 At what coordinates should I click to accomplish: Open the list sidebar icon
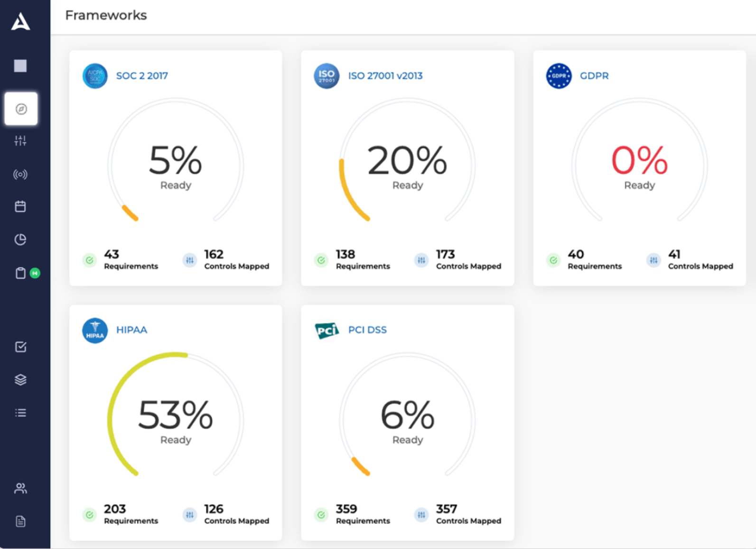[20, 413]
